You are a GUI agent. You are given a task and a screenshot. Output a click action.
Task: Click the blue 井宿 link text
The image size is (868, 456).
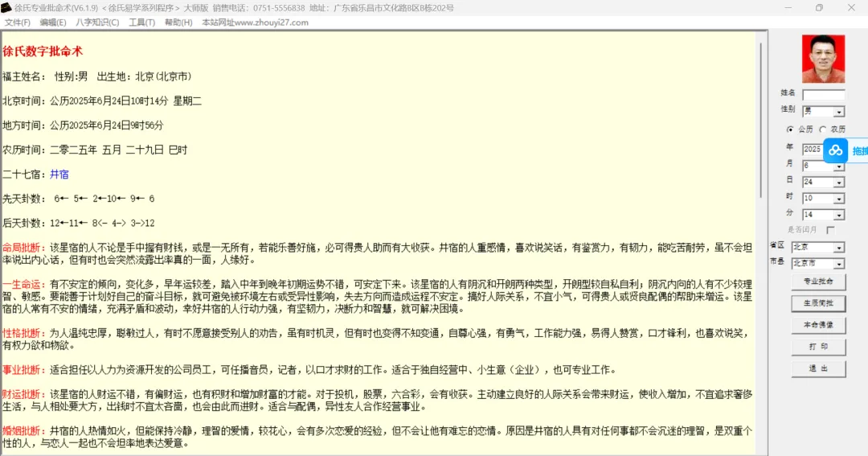click(59, 175)
